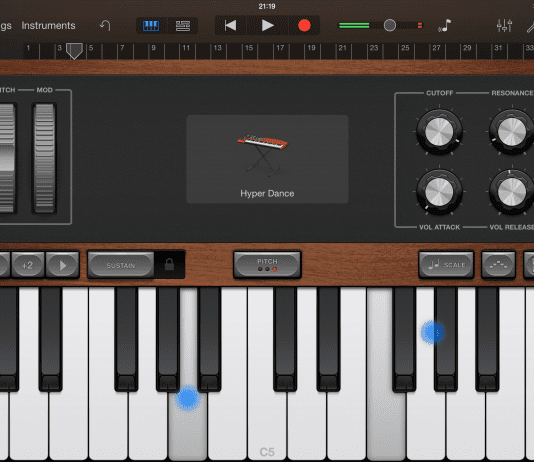The width and height of the screenshot is (534, 462).
Task: Play the white key right of C5
Action: [x=307, y=426]
